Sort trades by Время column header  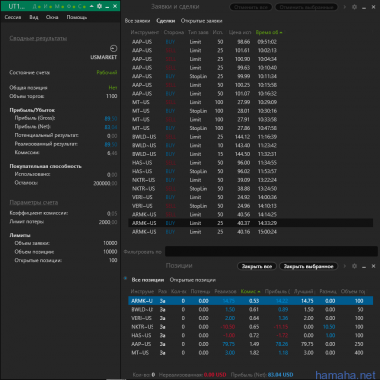point(269,32)
